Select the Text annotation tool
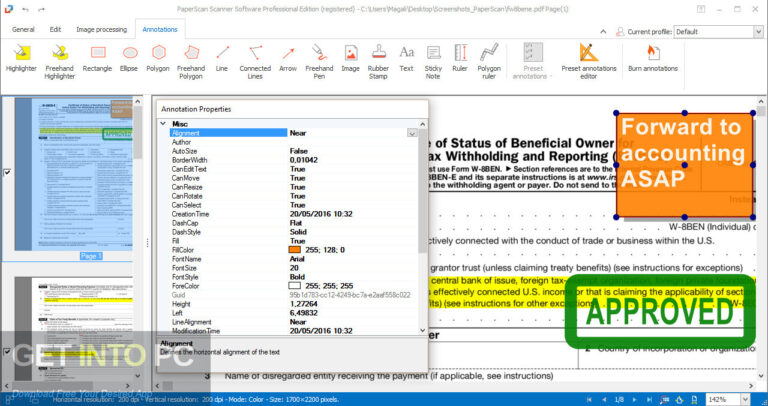The width and height of the screenshot is (768, 406). click(406, 58)
